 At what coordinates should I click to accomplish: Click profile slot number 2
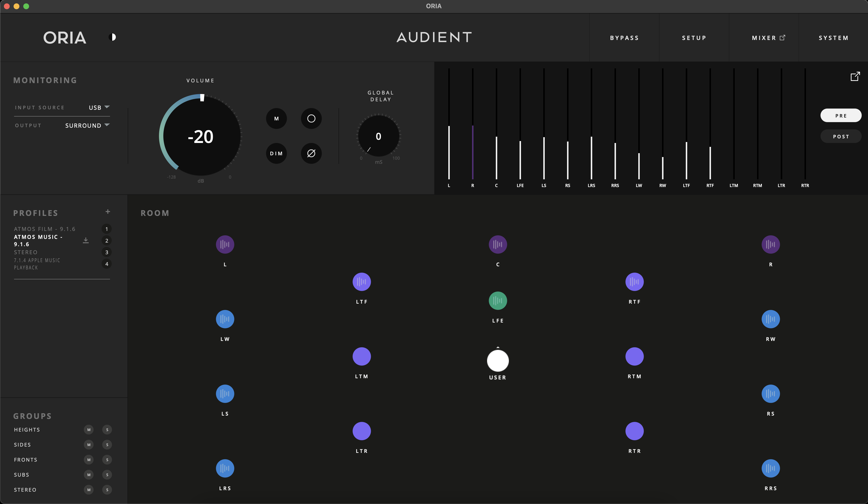pyautogui.click(x=106, y=240)
